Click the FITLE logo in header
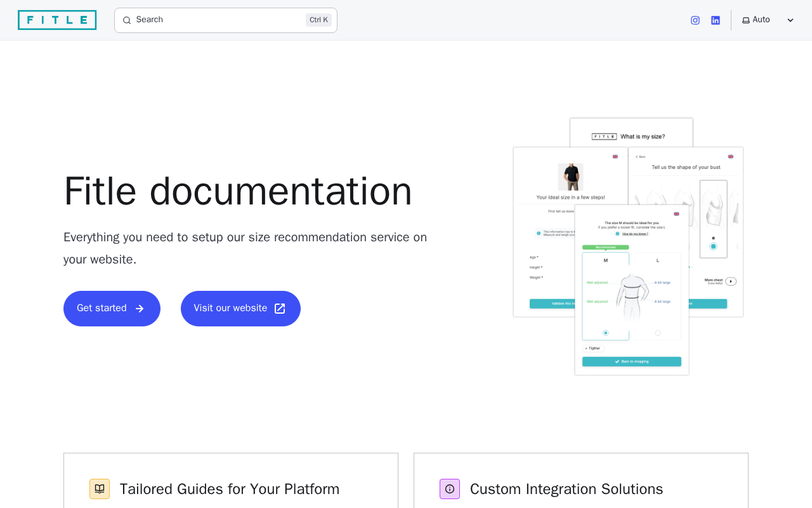 (x=57, y=20)
